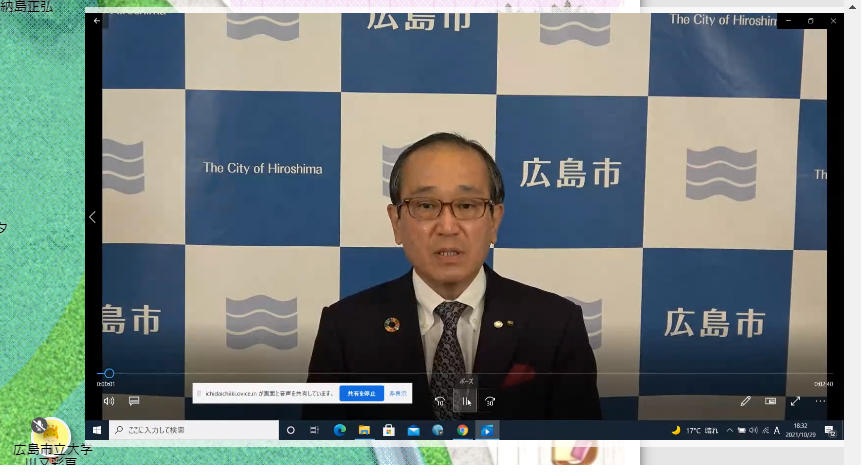The width and height of the screenshot is (862, 476).
Task: Open the weather widget showing 17°C 晴れ
Action: point(695,430)
